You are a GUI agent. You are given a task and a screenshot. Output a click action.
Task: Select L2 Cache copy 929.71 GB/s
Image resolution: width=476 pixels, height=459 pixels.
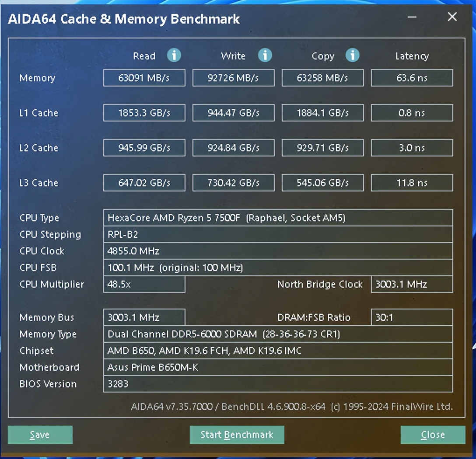pyautogui.click(x=323, y=148)
